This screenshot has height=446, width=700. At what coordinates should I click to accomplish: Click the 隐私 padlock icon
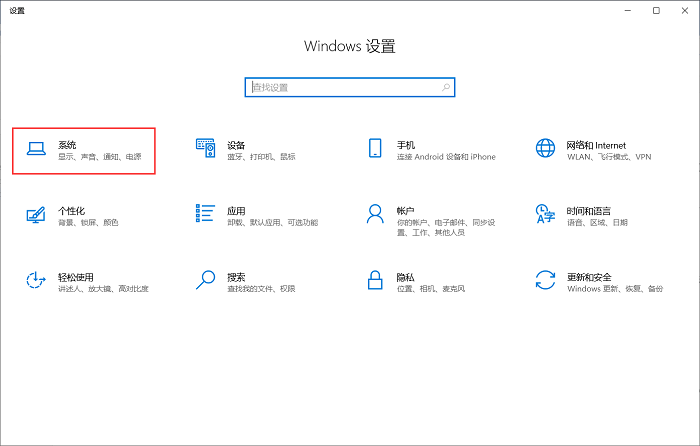(x=376, y=280)
